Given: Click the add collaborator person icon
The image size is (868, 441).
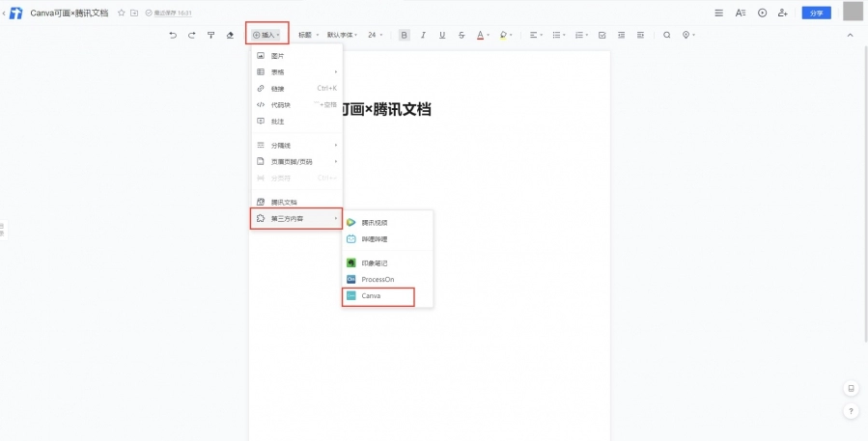Looking at the screenshot, I should [782, 13].
